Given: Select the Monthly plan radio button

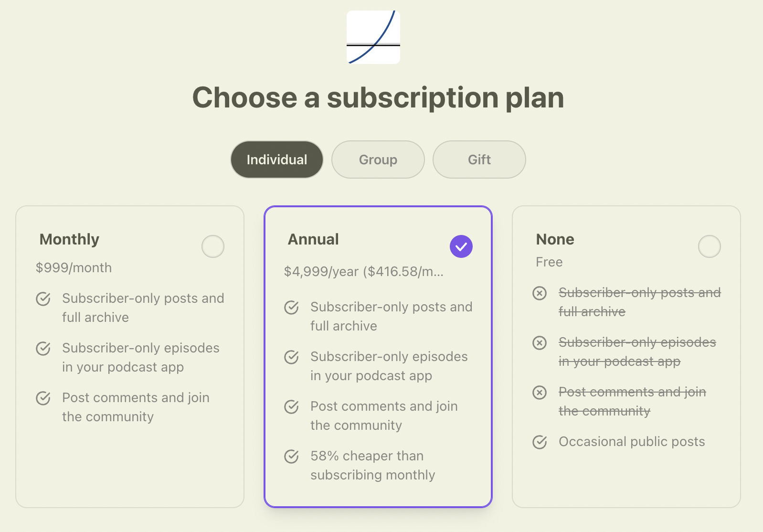Looking at the screenshot, I should pyautogui.click(x=213, y=246).
